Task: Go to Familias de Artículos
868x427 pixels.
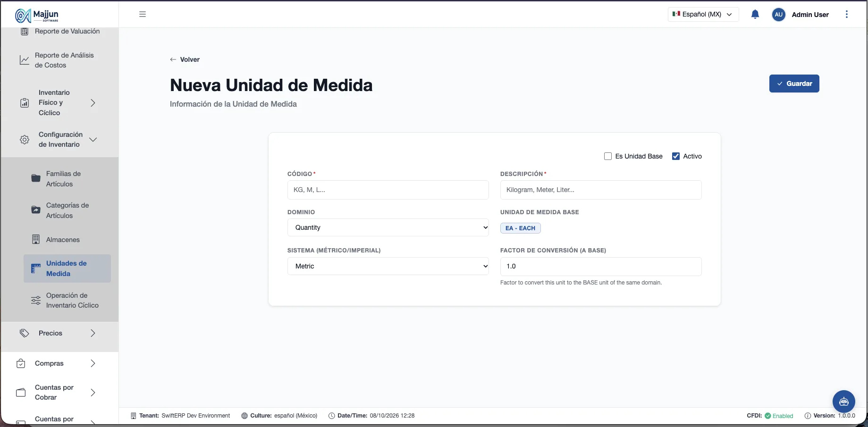Action: tap(67, 179)
